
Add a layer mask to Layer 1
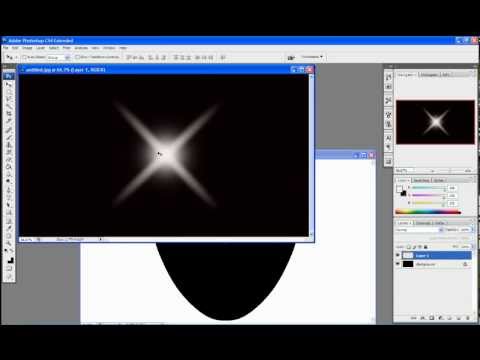(x=432, y=318)
